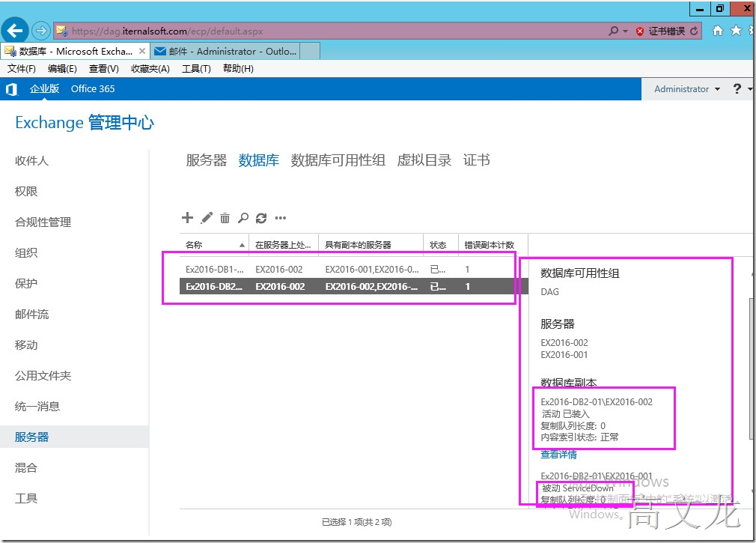Screen dimensions: 756x543
Task: Select the Office 365 header link
Action: (x=93, y=88)
